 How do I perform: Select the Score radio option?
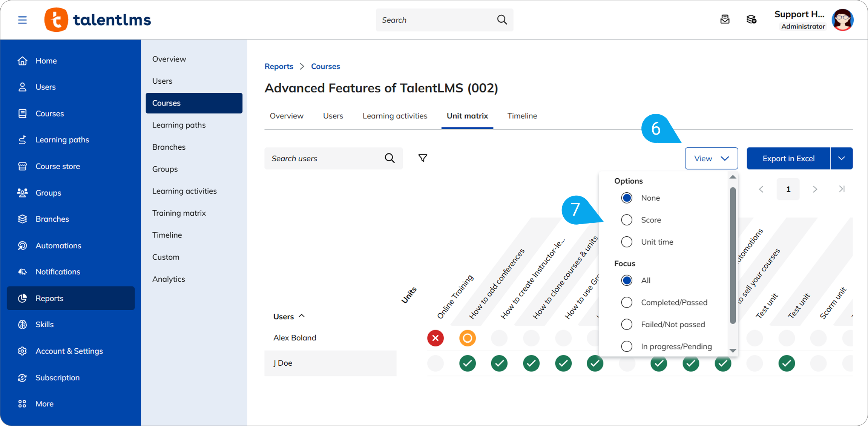[627, 220]
